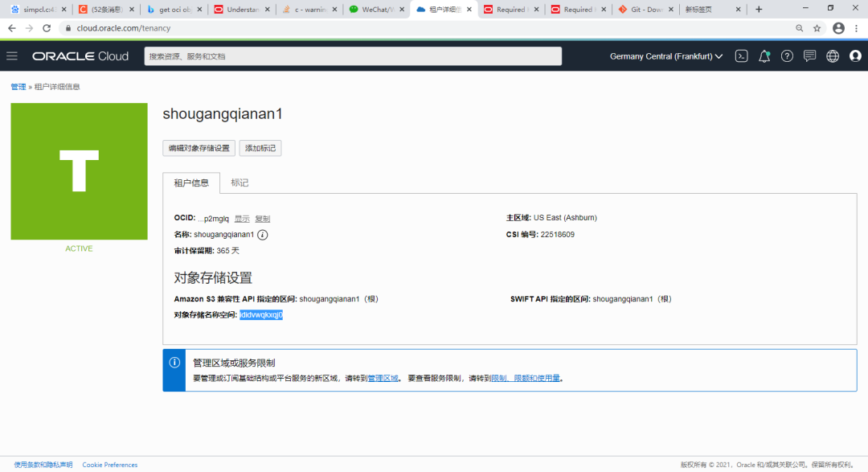This screenshot has width=868, height=472.
Task: Open the Oracle Cloud hamburger navigation menu
Action: click(12, 56)
